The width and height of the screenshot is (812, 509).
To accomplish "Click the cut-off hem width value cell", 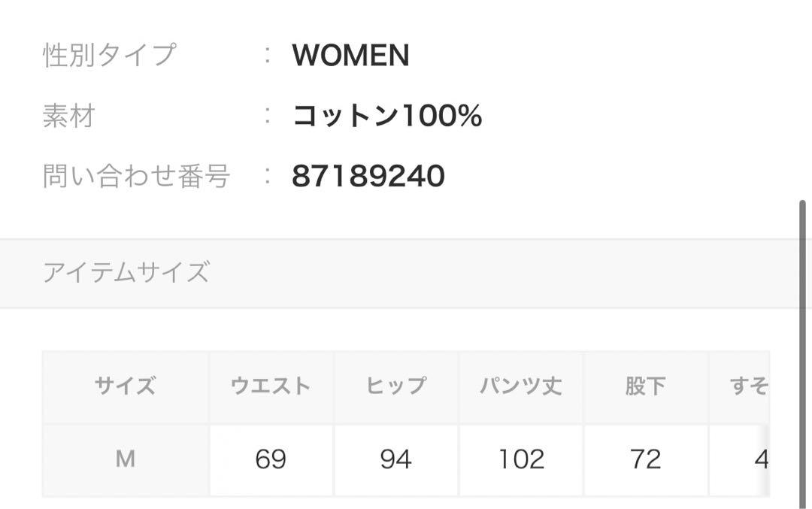I will pyautogui.click(x=739, y=460).
